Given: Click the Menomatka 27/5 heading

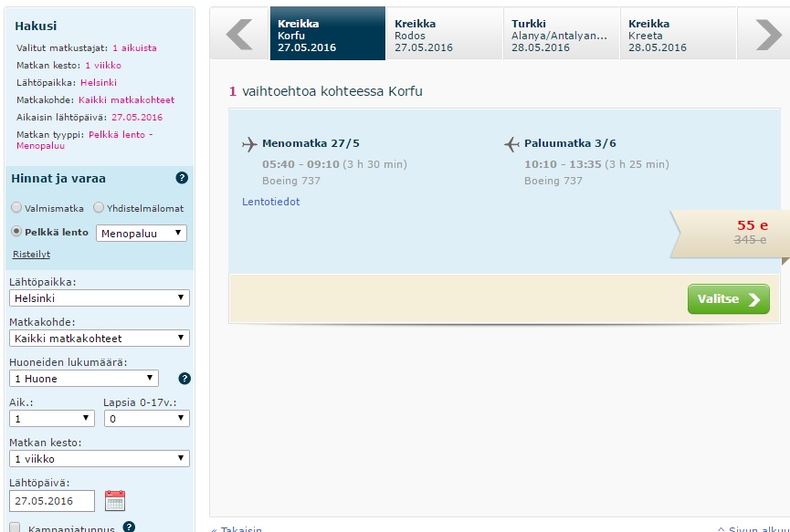Looking at the screenshot, I should point(311,143).
